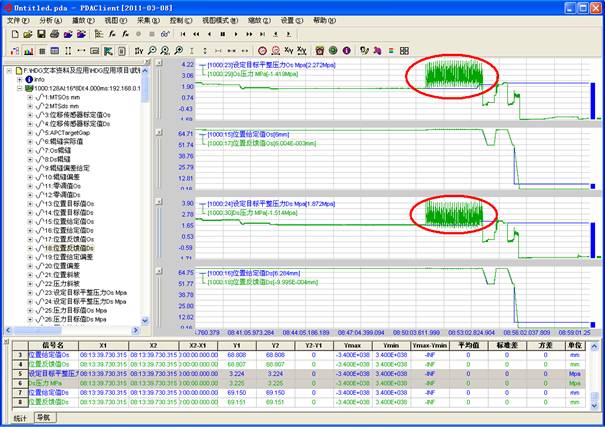The image size is (605, 427).
Task: Click the bar chart view icon
Action: 27,50
